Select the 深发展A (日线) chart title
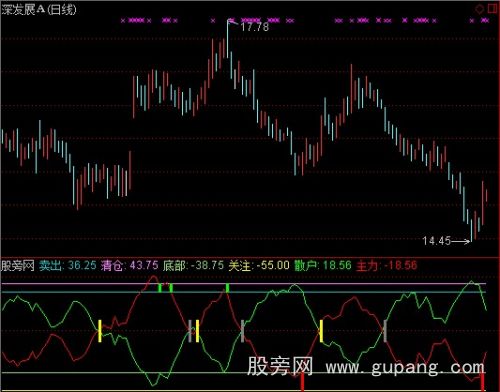The height and width of the screenshot is (392, 500). pyautogui.click(x=39, y=9)
